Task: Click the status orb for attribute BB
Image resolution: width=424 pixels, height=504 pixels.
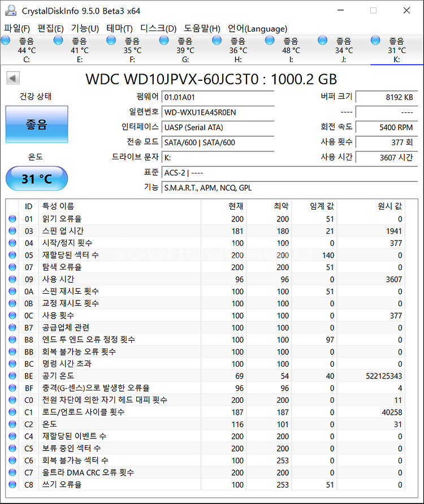Action: coord(12,351)
